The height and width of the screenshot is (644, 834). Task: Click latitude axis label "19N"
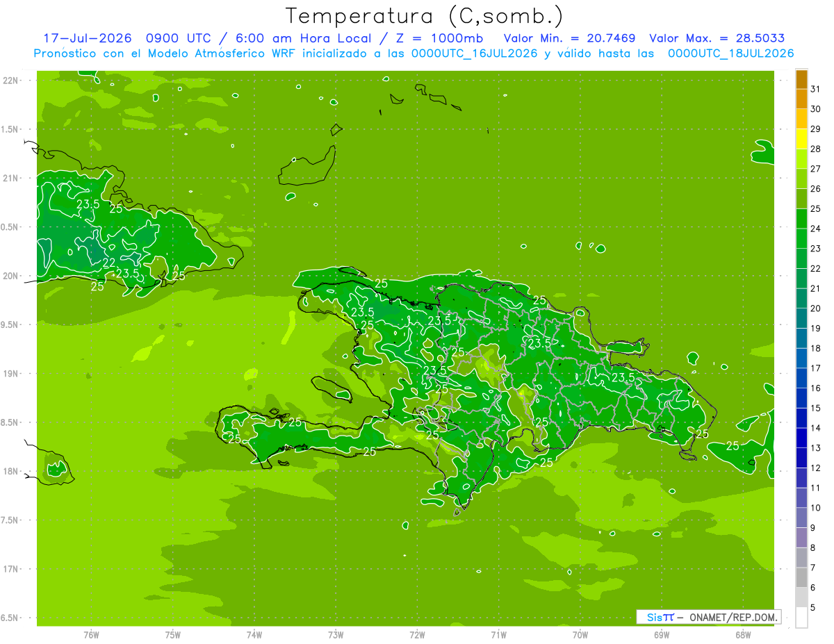pyautogui.click(x=10, y=374)
